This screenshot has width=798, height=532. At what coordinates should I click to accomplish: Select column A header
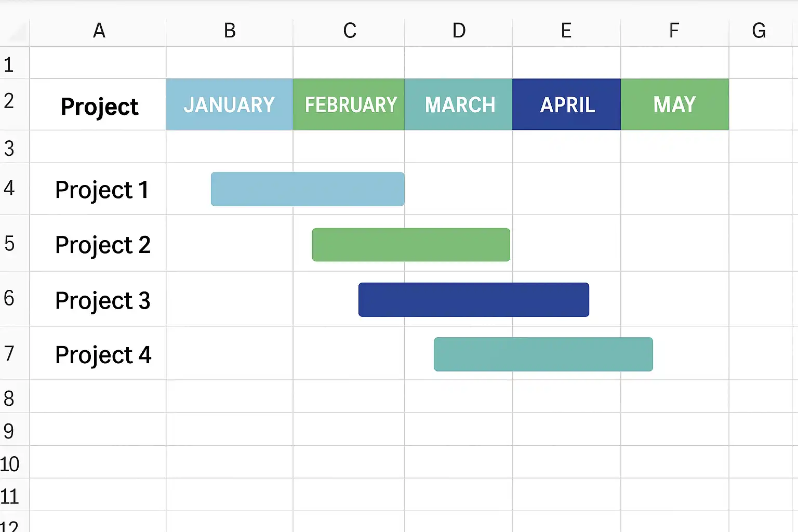click(98, 31)
